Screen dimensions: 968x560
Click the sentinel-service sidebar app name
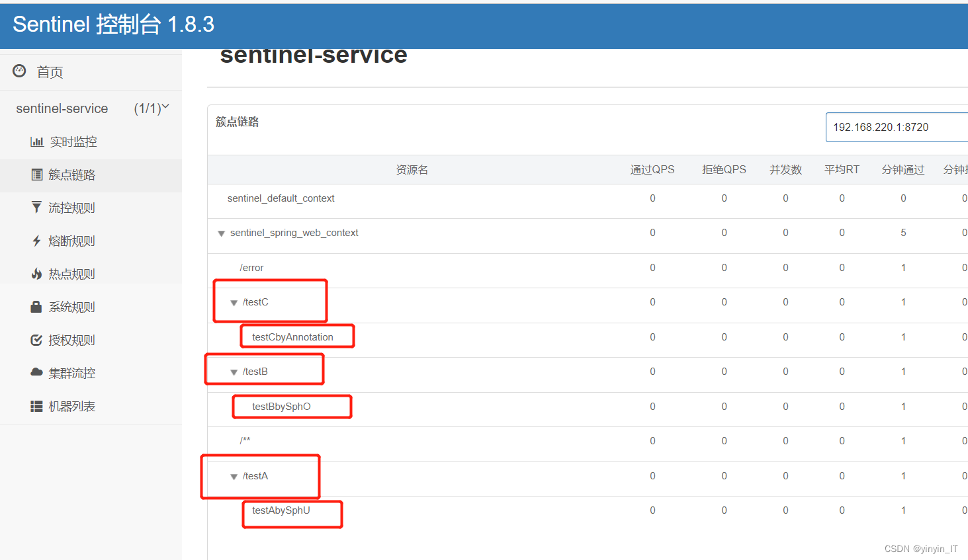pyautogui.click(x=62, y=108)
